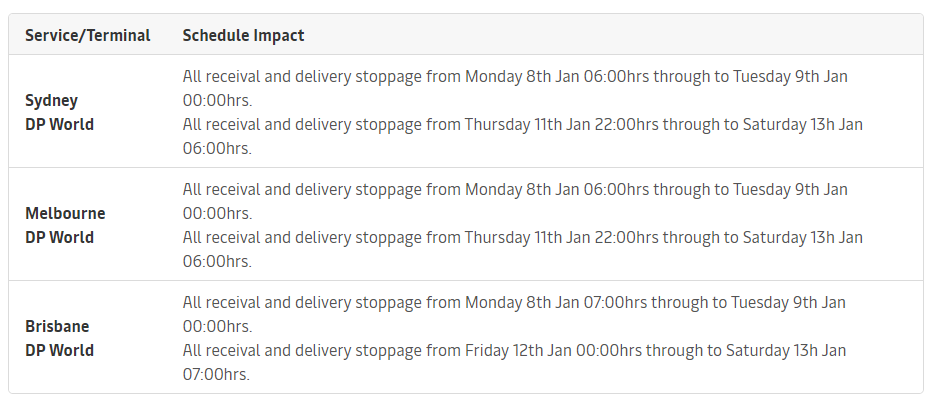Click DP World under Brisbane

[x=59, y=350]
